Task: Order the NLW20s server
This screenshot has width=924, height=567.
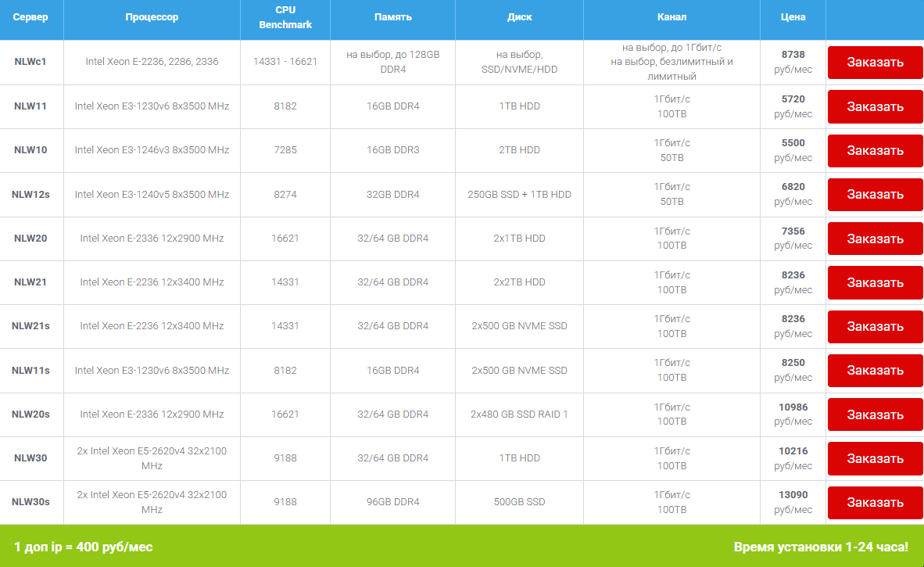Action: click(x=875, y=415)
